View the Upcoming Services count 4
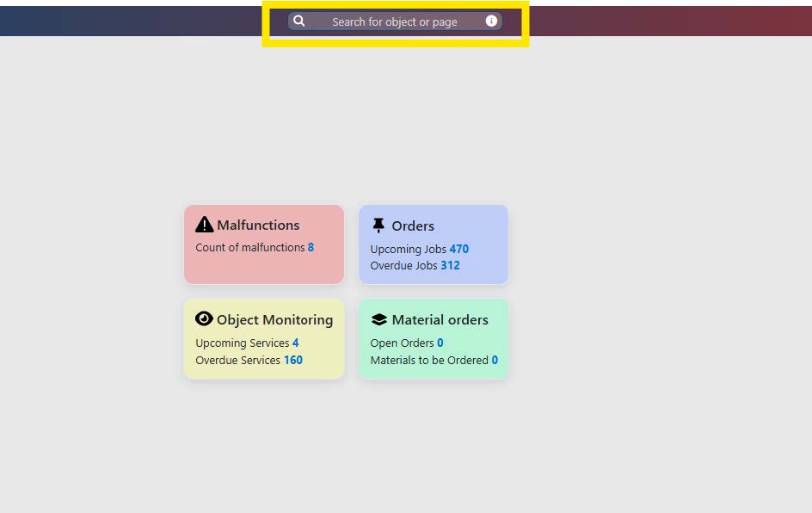Screen dimensions: 812x513 point(295,343)
